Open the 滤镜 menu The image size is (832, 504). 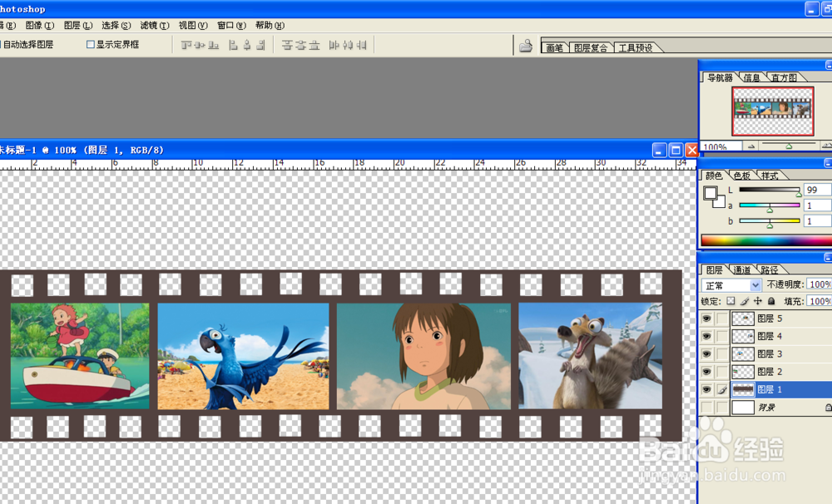155,26
